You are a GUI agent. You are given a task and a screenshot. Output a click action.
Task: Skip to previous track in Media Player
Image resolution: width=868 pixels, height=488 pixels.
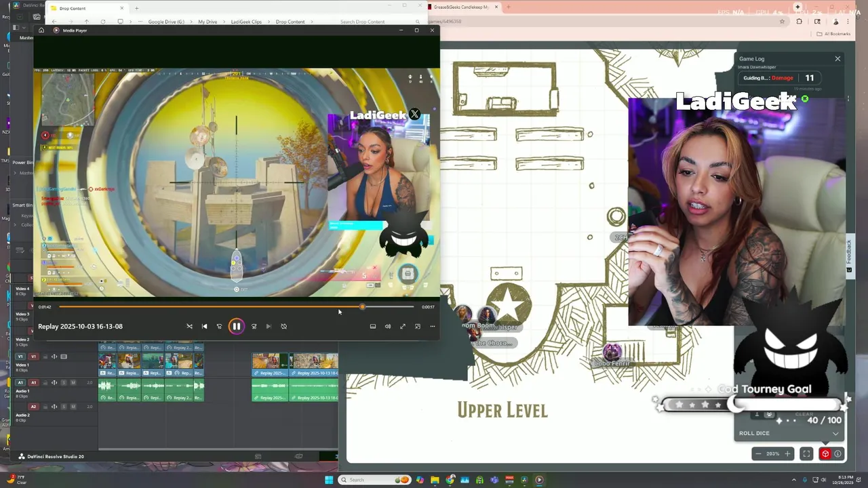[204, 326]
